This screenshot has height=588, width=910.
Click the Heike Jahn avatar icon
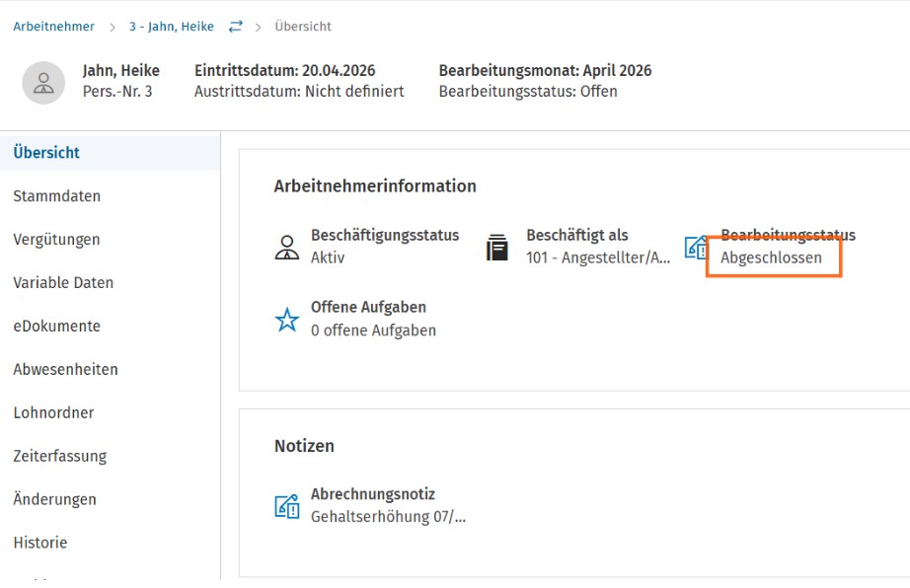(x=43, y=83)
